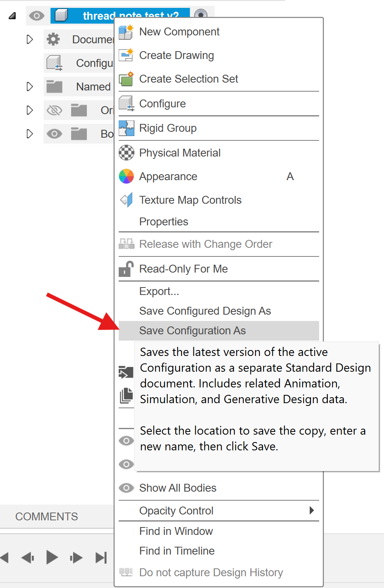
Task: Choose Export from the menu
Action: tap(159, 291)
